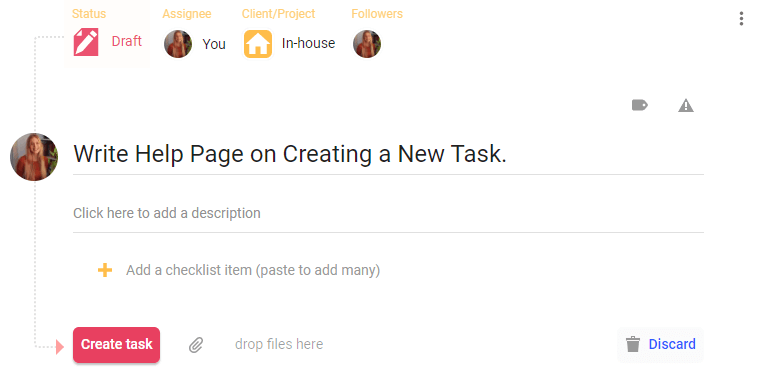This screenshot has width=760, height=379.
Task: Click the follower avatar under Followers
Action: click(x=367, y=44)
